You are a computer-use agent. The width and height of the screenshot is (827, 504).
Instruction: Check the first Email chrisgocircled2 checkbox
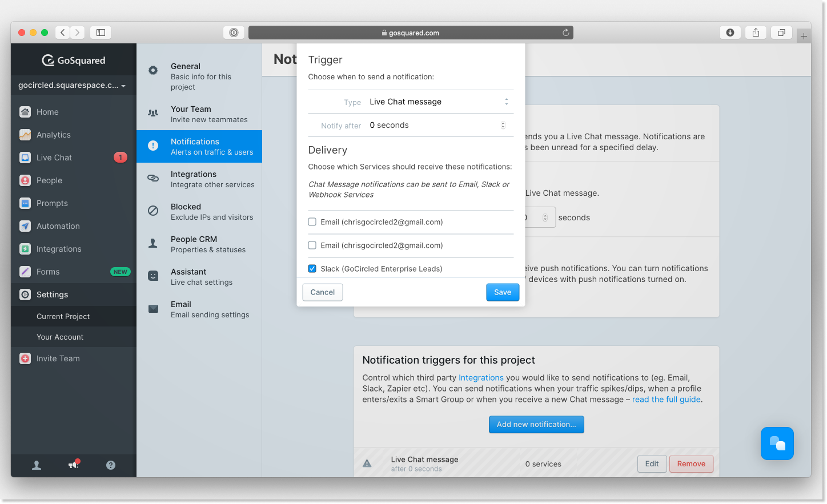click(x=312, y=222)
